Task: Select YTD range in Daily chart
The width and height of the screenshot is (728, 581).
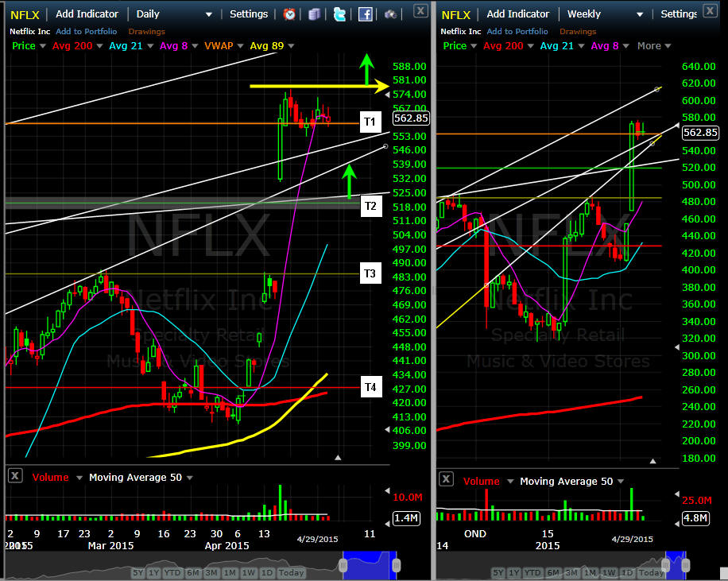Action: point(172,572)
